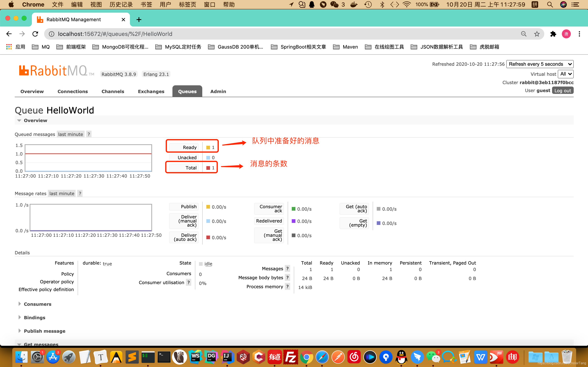The image size is (588, 367).
Task: Change Message rates last minute range
Action: [62, 194]
